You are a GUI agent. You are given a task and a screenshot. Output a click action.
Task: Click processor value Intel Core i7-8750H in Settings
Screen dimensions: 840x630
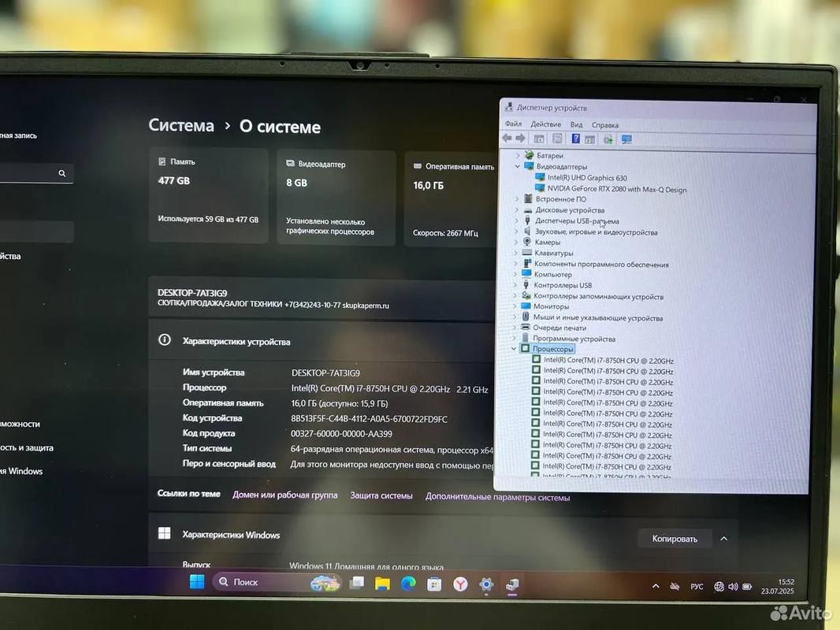[x=389, y=389]
